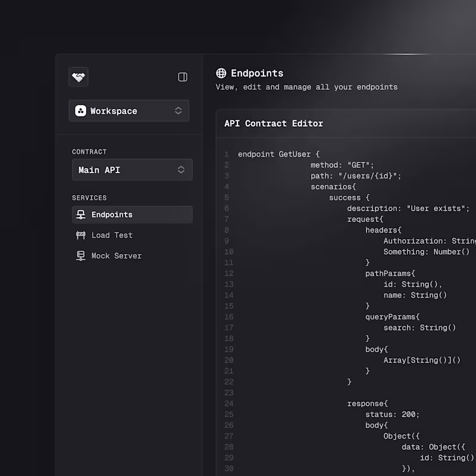This screenshot has width=476, height=476.
Task: Click line number 12 in gutter
Action: tap(229, 274)
